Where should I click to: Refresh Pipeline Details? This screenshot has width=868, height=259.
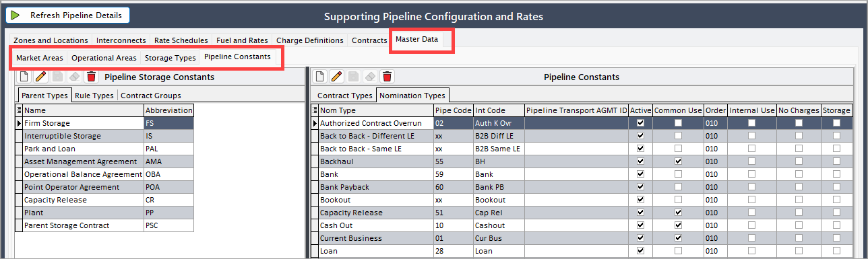[x=67, y=15]
